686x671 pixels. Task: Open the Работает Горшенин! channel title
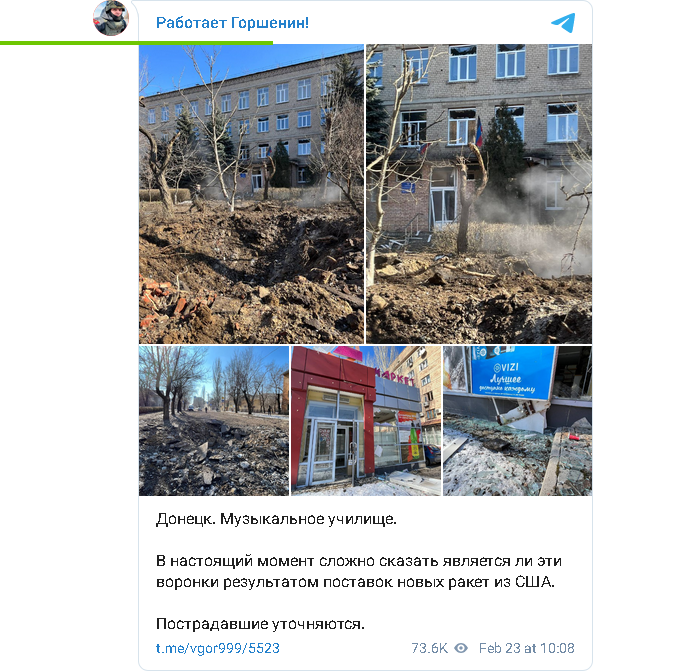click(232, 23)
